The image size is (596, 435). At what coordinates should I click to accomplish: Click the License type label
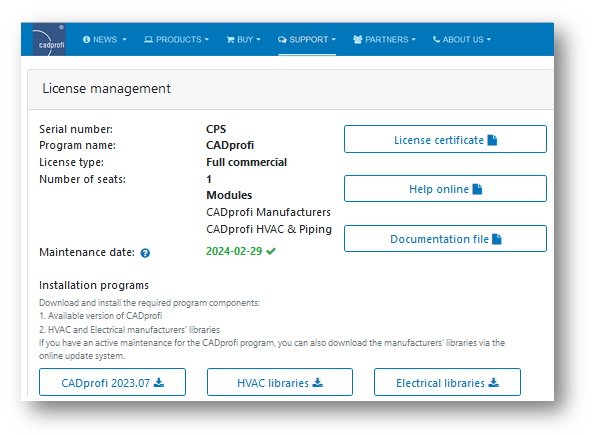(x=71, y=162)
